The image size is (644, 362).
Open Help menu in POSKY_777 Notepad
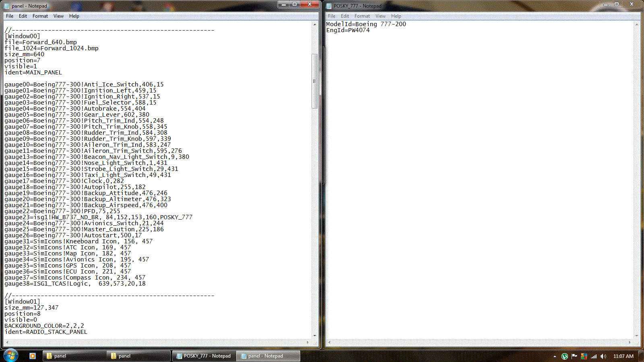pos(396,16)
